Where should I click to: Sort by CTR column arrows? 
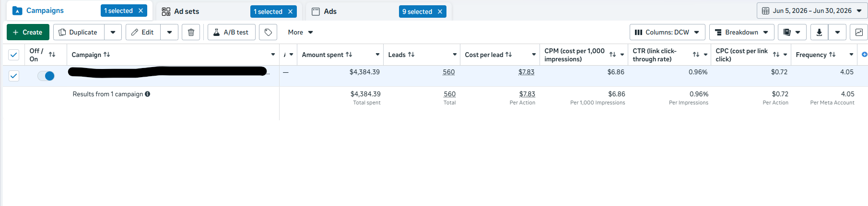[696, 55]
